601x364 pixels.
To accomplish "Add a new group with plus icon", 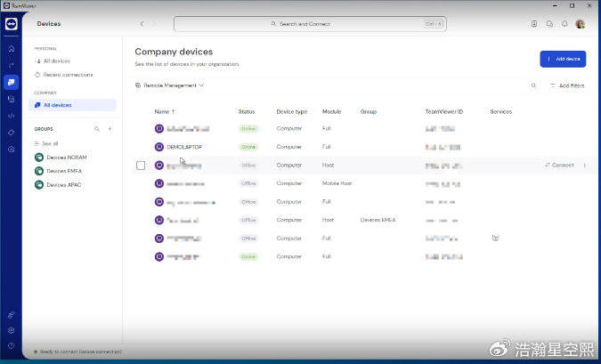I will click(110, 129).
